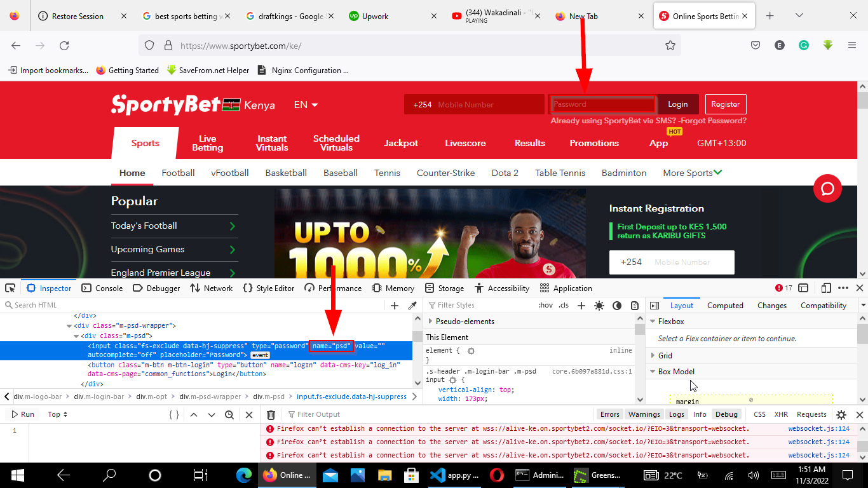Viewport: 868px width, 488px height.
Task: Open Visual Studio Code from taskbar
Action: tap(454, 475)
